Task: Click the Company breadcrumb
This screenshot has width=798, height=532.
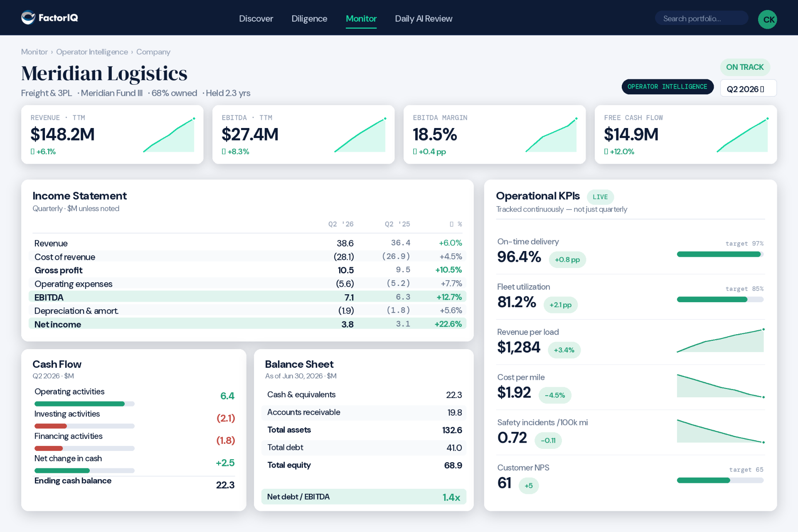Action: tap(153, 52)
